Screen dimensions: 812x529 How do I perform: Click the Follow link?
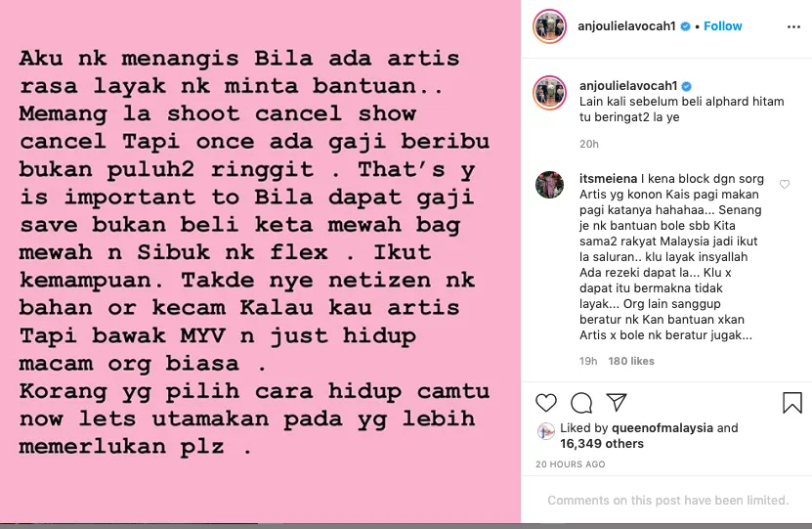coord(722,25)
